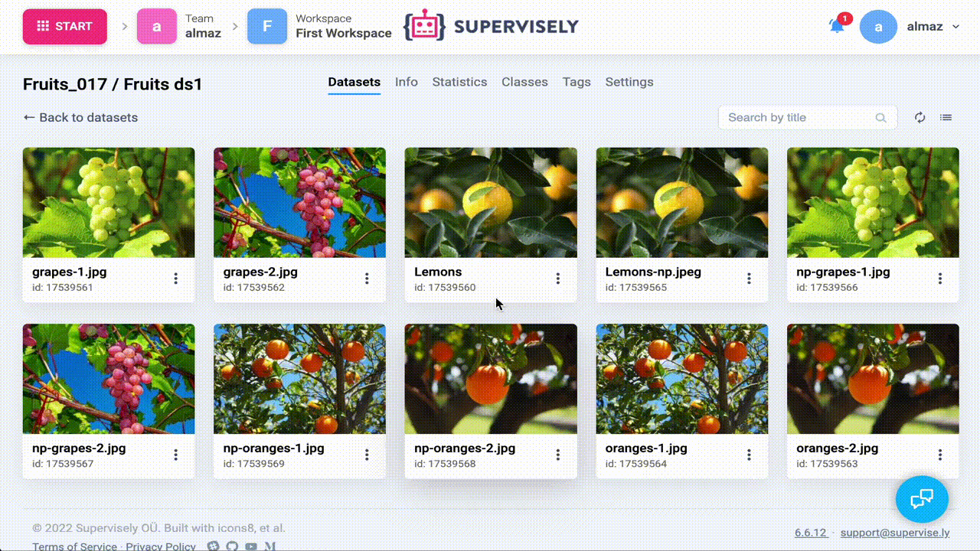The height and width of the screenshot is (551, 980).
Task: Click the Supervisely robot logo
Action: click(x=424, y=26)
